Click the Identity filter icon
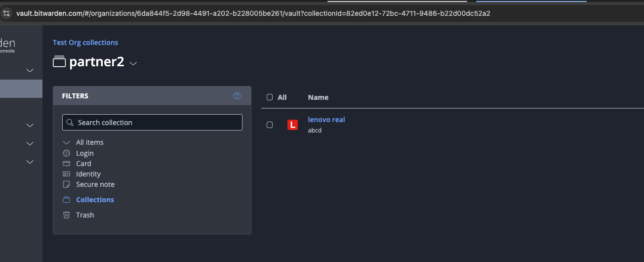644x262 pixels. (67, 174)
